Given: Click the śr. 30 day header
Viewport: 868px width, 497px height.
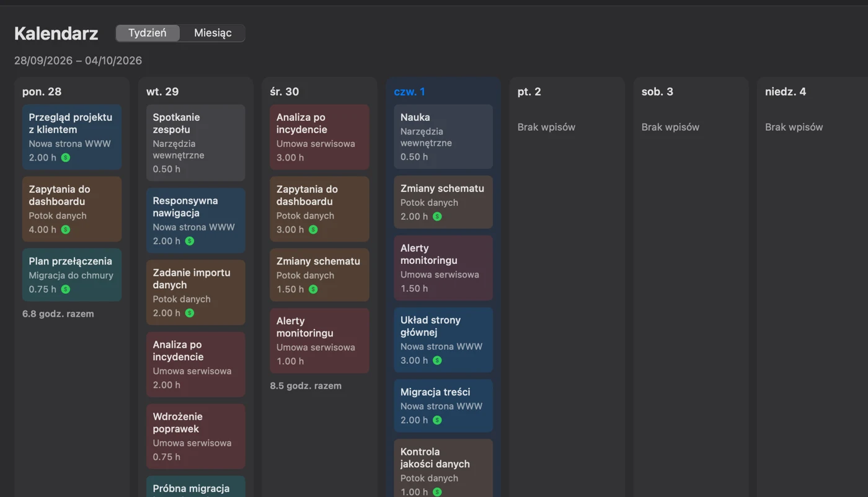Looking at the screenshot, I should [x=285, y=92].
